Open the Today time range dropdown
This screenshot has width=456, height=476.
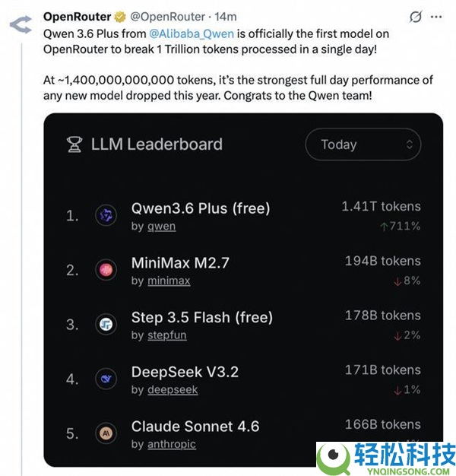(x=363, y=144)
